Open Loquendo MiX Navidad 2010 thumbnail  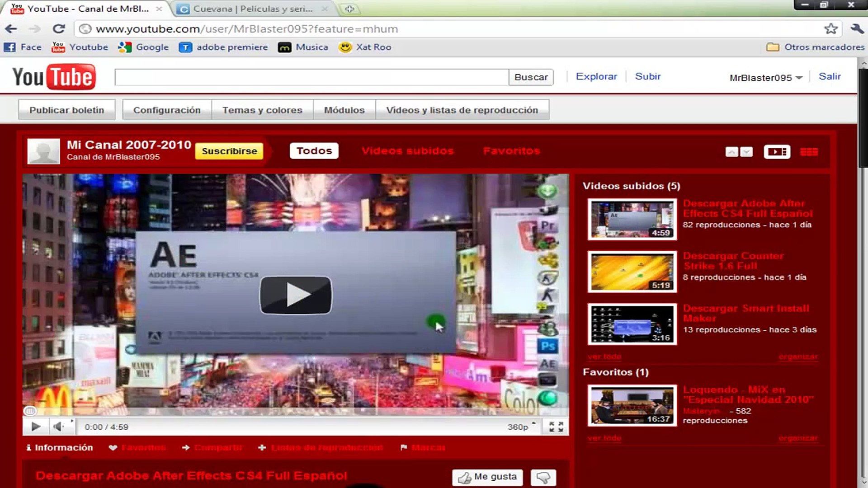point(632,406)
